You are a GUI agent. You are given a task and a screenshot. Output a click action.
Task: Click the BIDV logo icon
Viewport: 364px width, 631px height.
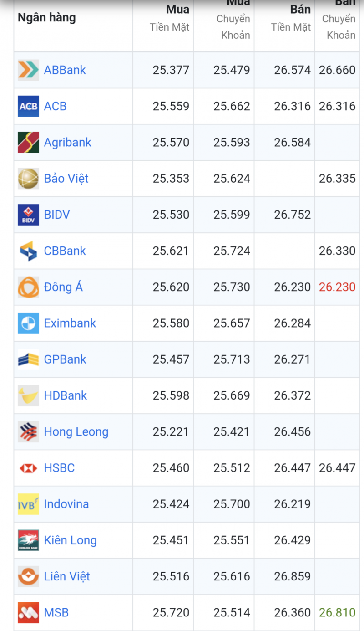coord(28,215)
